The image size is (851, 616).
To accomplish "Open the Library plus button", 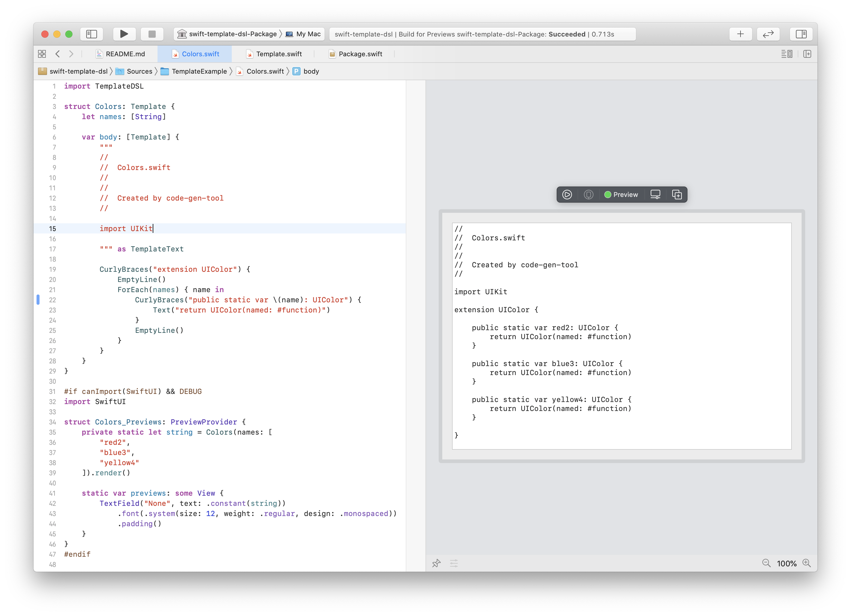I will coord(740,34).
